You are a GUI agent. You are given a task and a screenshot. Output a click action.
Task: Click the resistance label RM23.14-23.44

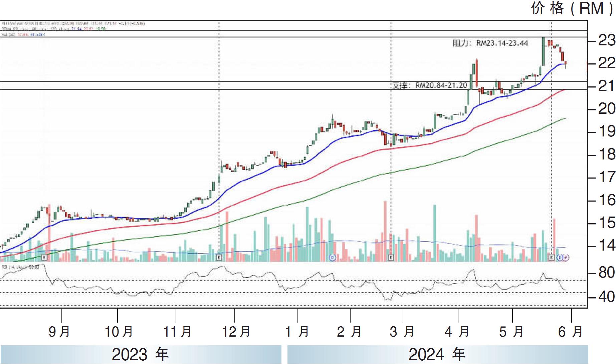pos(490,43)
